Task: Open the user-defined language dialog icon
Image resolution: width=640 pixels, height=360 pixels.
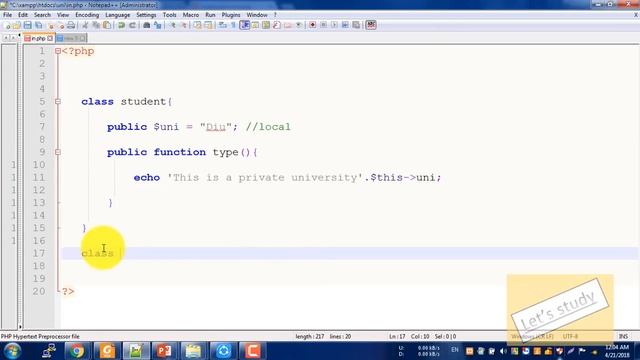Action: click(x=255, y=25)
